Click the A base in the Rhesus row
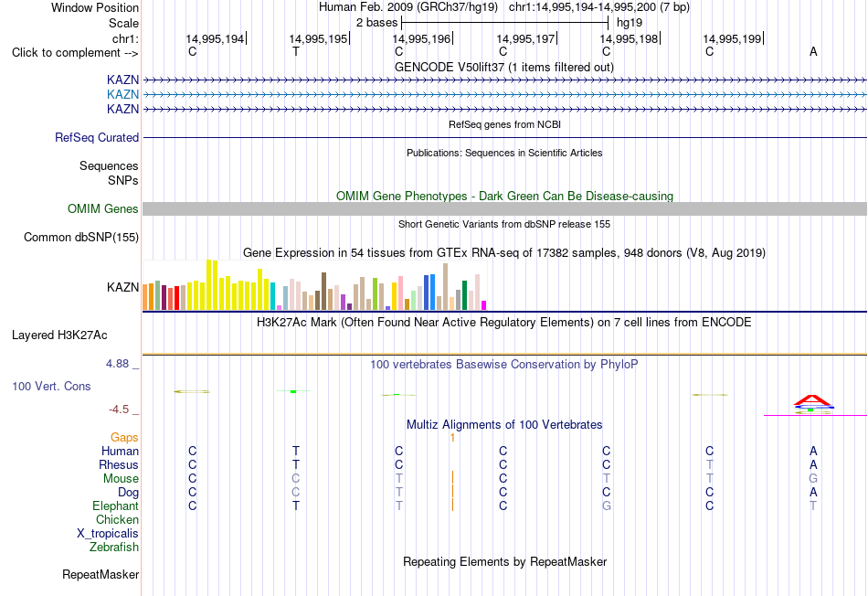868x596 pixels. pyautogui.click(x=813, y=465)
